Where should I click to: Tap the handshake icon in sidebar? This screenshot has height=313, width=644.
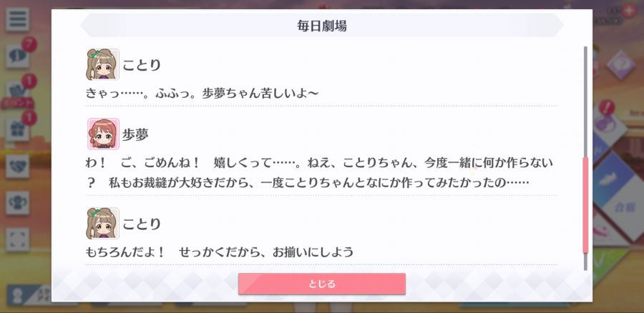(x=17, y=166)
